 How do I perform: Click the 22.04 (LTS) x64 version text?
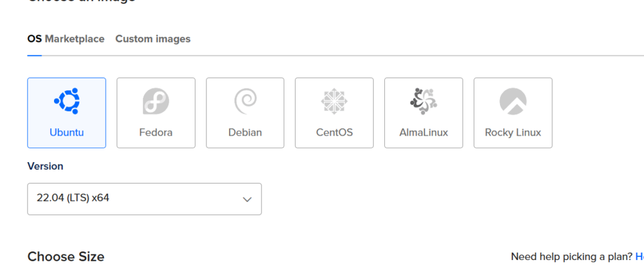74,199
